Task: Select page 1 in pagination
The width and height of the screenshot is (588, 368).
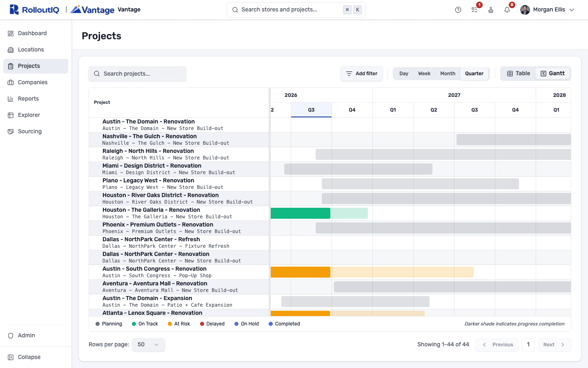Action: (528, 345)
